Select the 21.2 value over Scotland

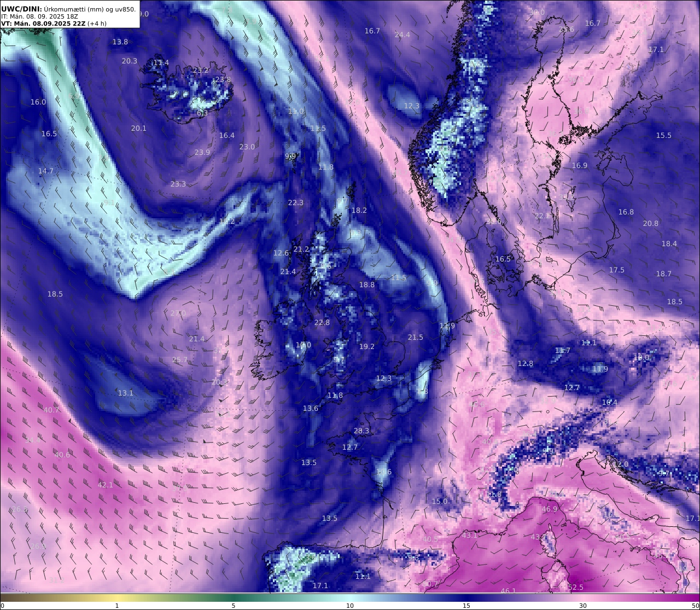pyautogui.click(x=301, y=249)
